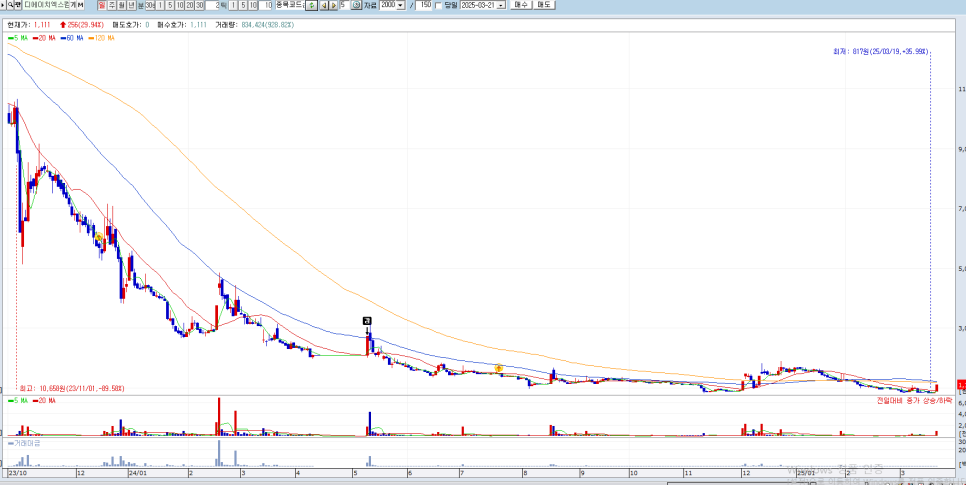Click the '25/01' date label on the time axis
The height and width of the screenshot is (485, 966).
806,473
